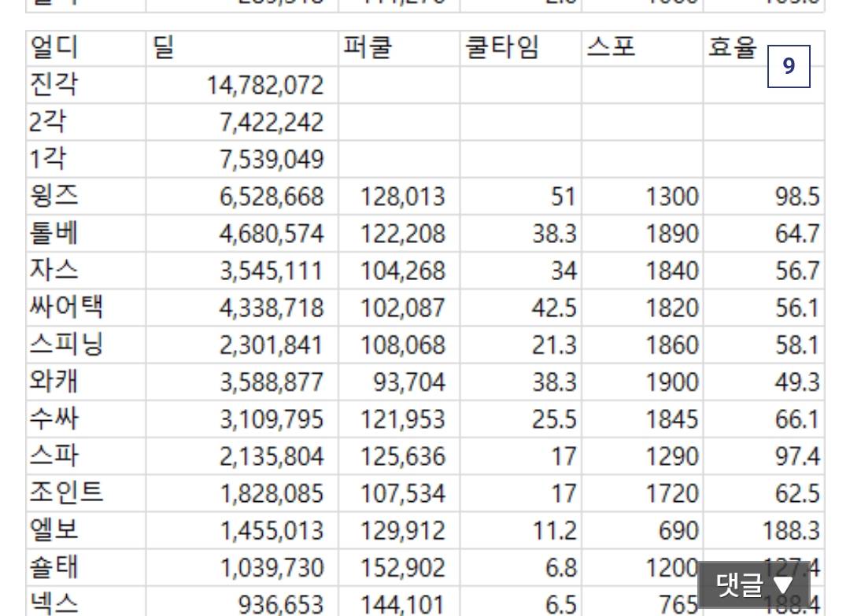Select the 넥스 row label
Screen dimensions: 850x616
coord(54,603)
